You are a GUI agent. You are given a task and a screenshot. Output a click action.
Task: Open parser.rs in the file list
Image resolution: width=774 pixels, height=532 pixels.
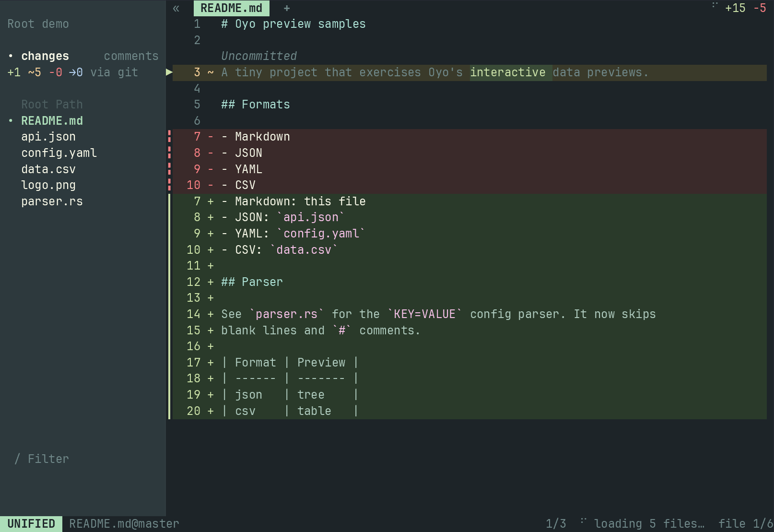click(x=52, y=201)
